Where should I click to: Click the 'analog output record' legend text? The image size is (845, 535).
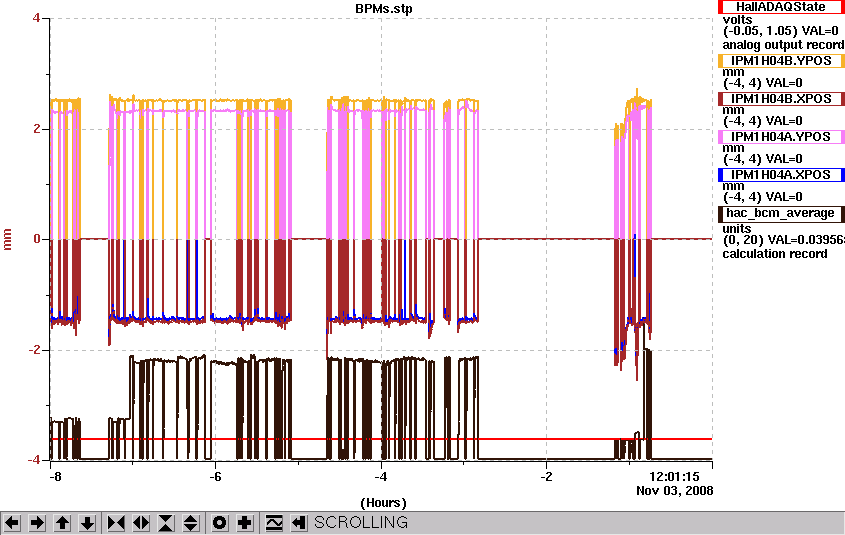(783, 45)
